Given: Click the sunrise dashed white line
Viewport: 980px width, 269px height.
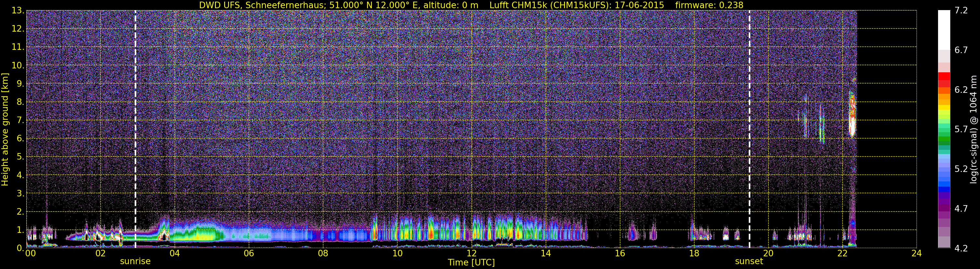Looking at the screenshot, I should (135, 129).
